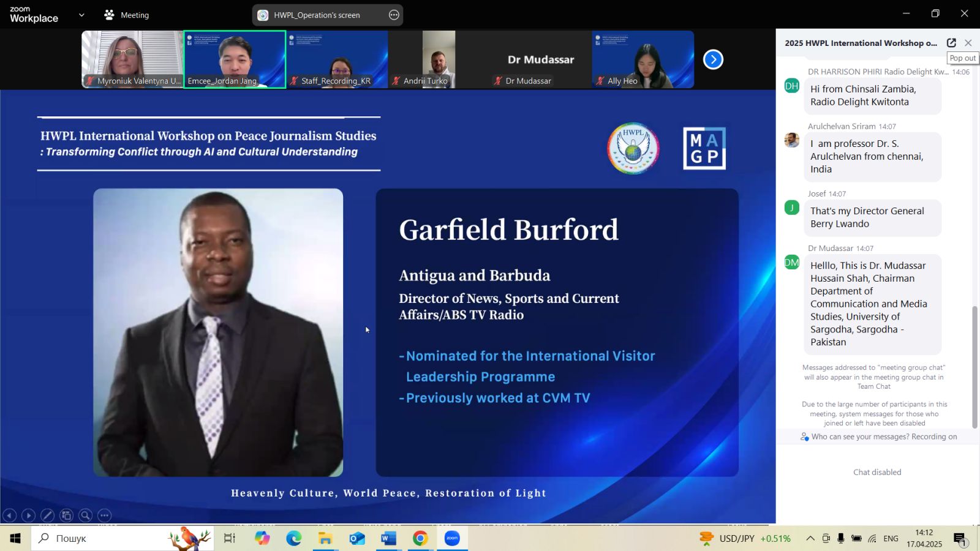The image size is (980, 551).
Task: Open the clock showing 14:12 17.04.2025
Action: coord(924,538)
